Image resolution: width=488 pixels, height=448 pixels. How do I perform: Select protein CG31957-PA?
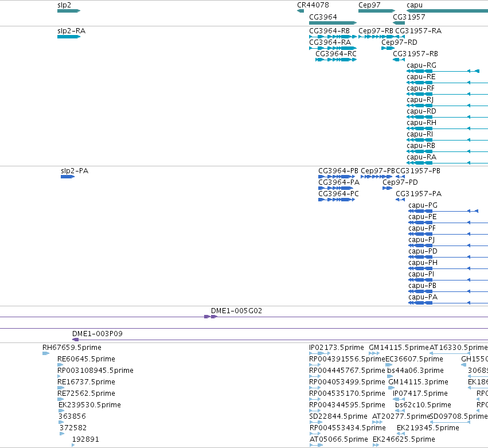[400, 200]
